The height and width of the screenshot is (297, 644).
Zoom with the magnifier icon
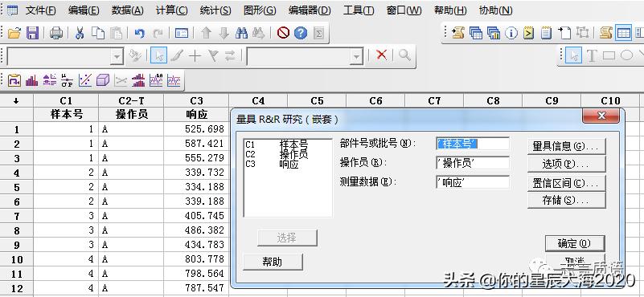[404, 55]
